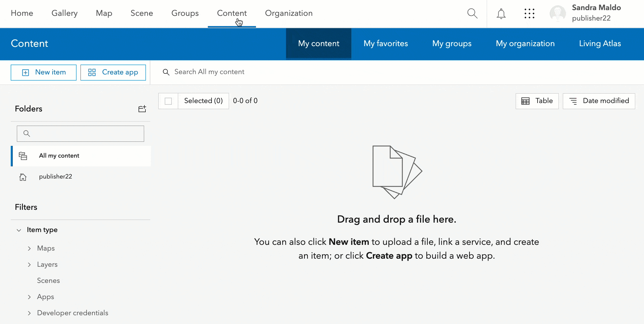644x324 pixels.
Task: Open the search icon in the top bar
Action: click(x=472, y=13)
